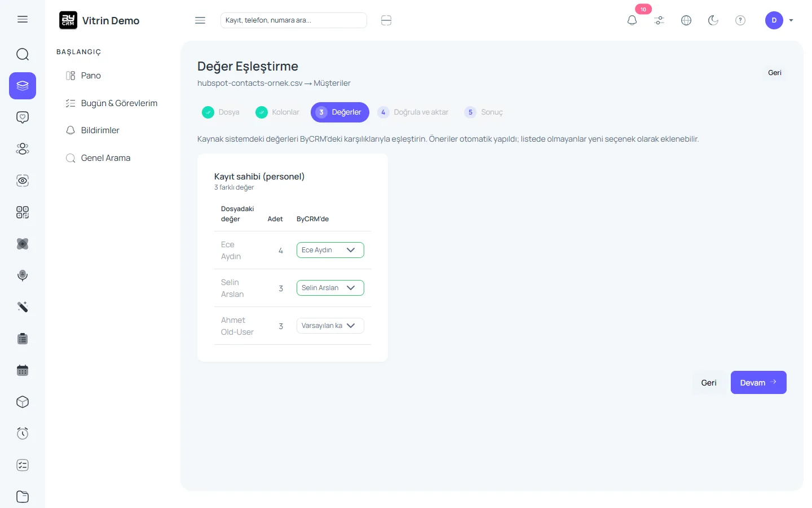Select the layers stack icon in rail

23,86
